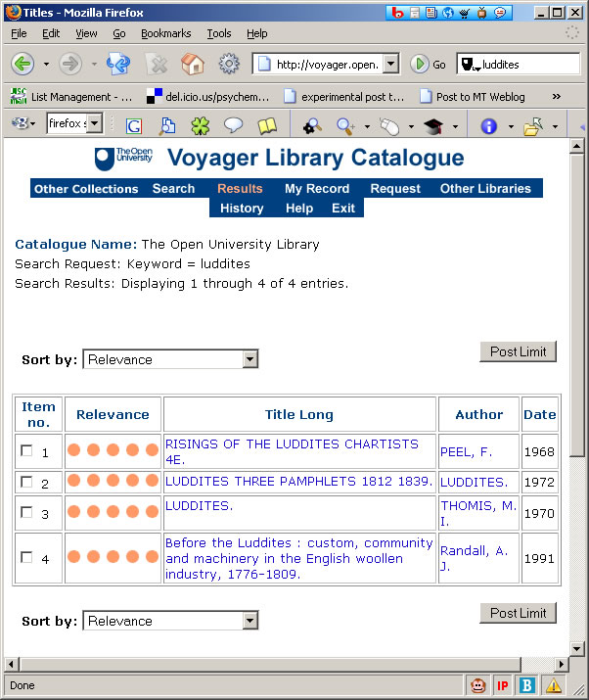Open the dropdown arrow beside the info icon
This screenshot has width=589, height=700.
[x=511, y=127]
